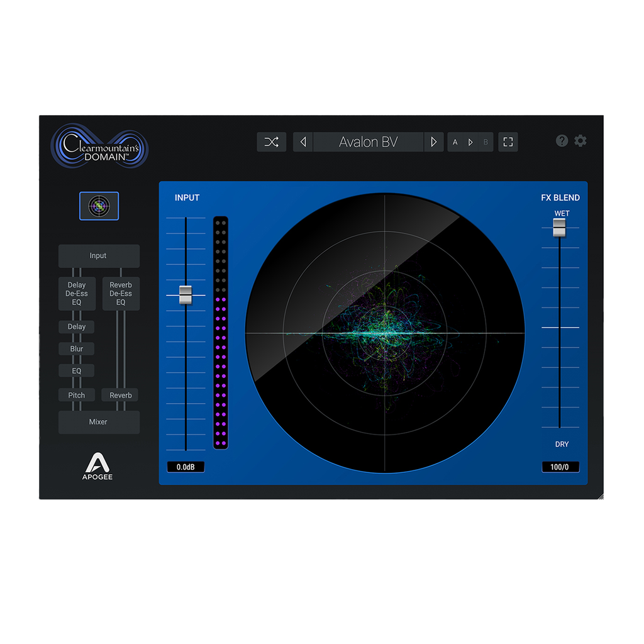Image resolution: width=644 pixels, height=644 pixels.
Task: Open help with the question mark icon
Action: (562, 141)
